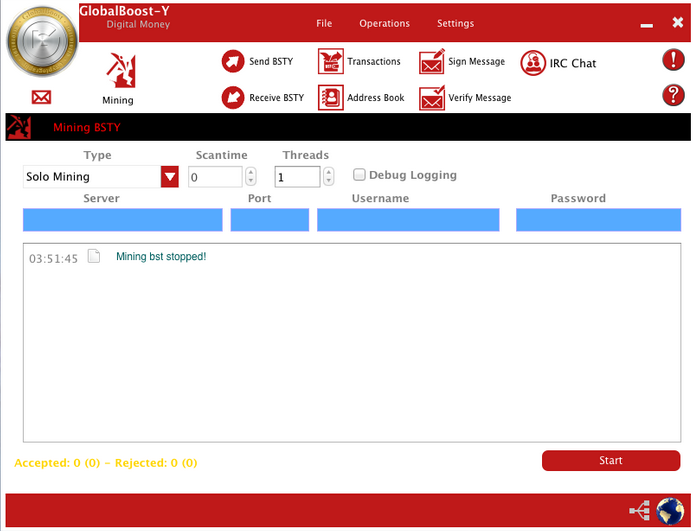The width and height of the screenshot is (695, 531).
Task: Click the Accepted/Rejected status text
Action: (x=106, y=463)
